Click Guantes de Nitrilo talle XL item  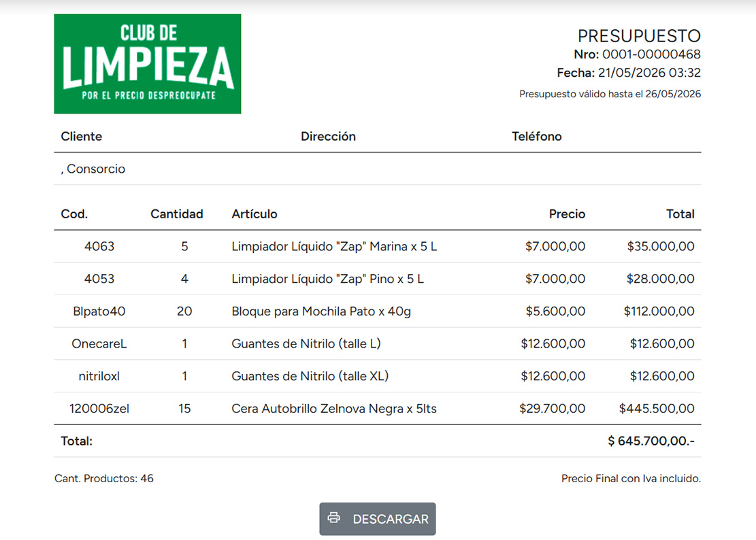310,375
